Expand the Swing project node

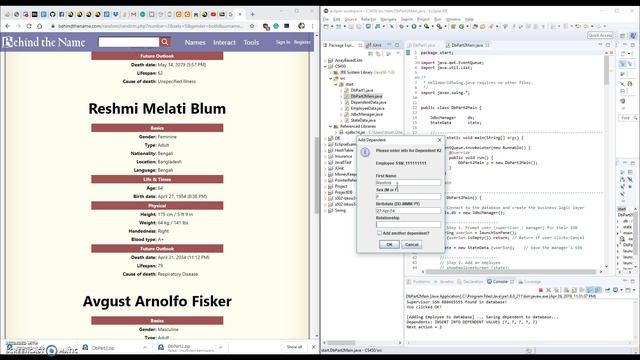point(325,211)
